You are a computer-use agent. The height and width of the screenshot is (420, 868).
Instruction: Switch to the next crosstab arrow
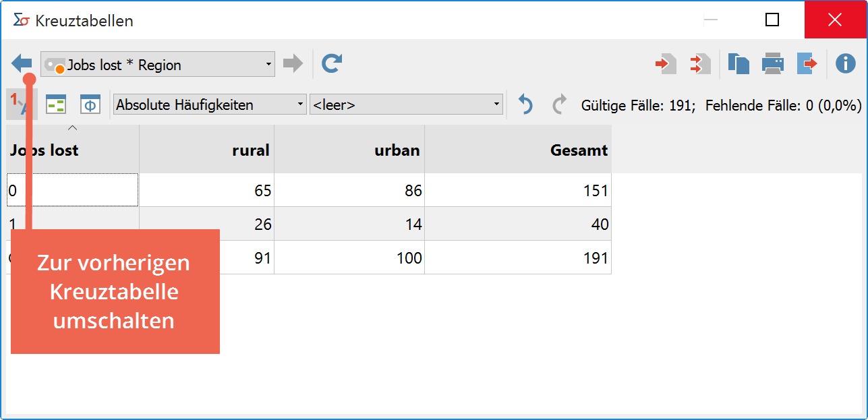[x=293, y=64]
